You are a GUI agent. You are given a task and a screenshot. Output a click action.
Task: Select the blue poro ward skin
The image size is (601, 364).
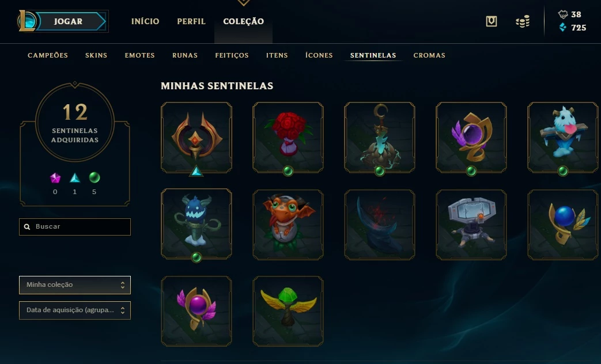tap(562, 137)
